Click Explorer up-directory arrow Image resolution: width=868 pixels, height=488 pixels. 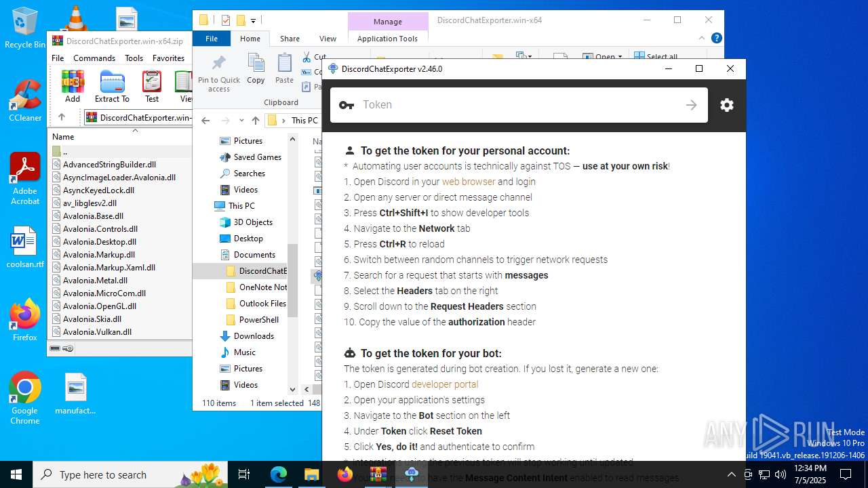coord(255,121)
